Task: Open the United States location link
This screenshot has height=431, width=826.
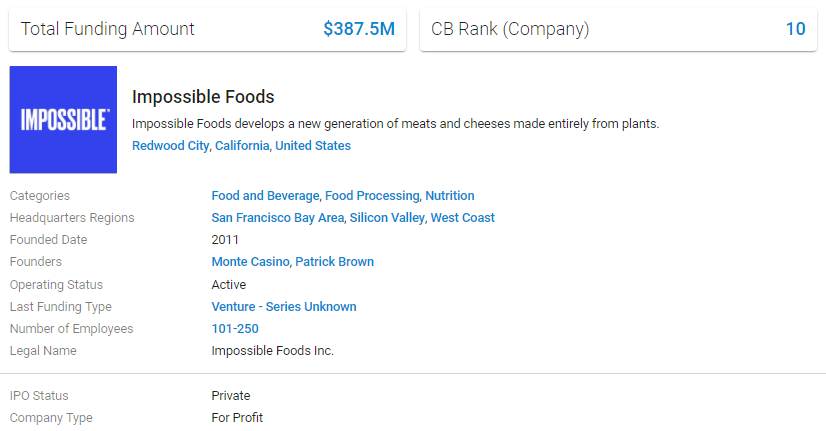Action: coord(313,146)
